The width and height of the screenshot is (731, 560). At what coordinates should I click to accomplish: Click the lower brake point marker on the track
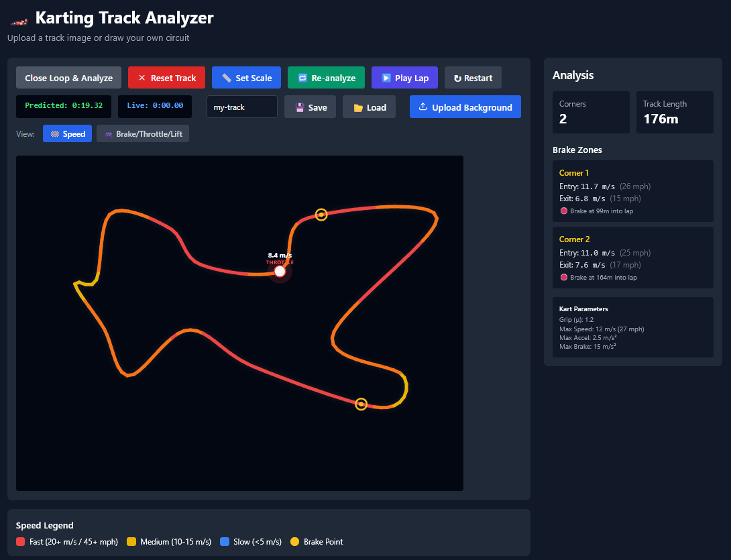[x=361, y=404]
